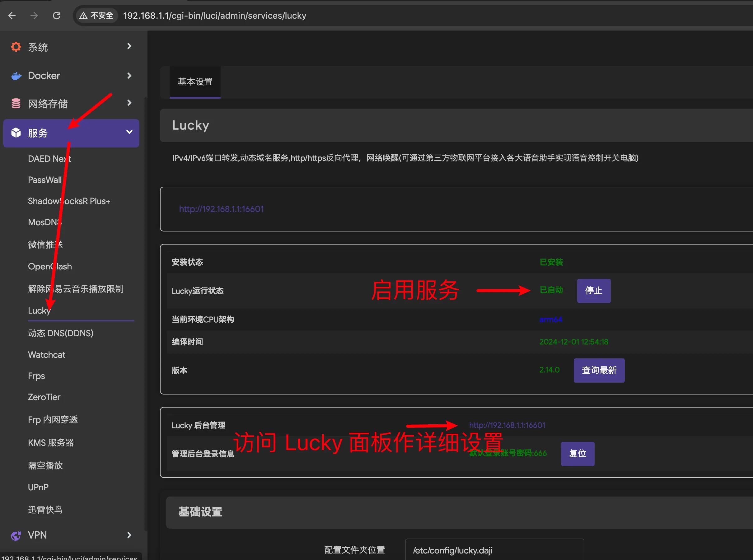Click the 2024-12-01 12:54:18 compile time
Image resolution: width=753 pixels, height=560 pixels.
click(574, 342)
